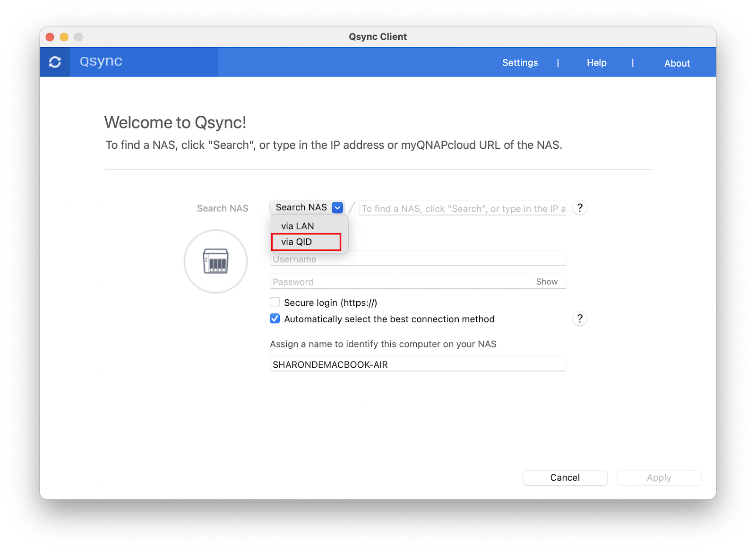Viewport: 756px width, 552px height.
Task: Click the NAS device icon
Action: coord(215,261)
